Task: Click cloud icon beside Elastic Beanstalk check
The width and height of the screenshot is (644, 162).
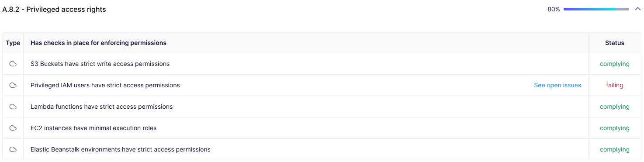Action: pos(13,149)
